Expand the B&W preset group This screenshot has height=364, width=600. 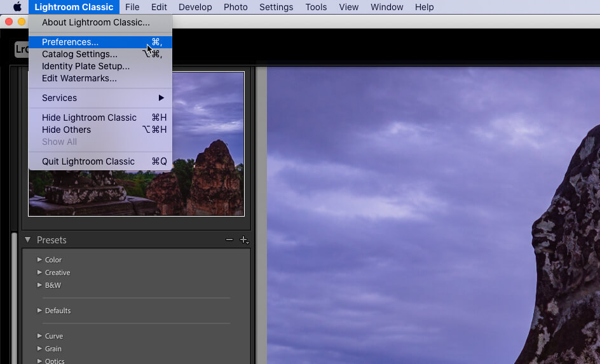pyautogui.click(x=39, y=285)
